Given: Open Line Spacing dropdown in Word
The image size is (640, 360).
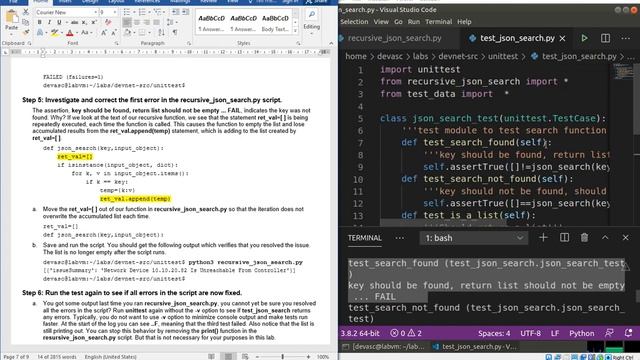Looking at the screenshot, I should (171, 22).
